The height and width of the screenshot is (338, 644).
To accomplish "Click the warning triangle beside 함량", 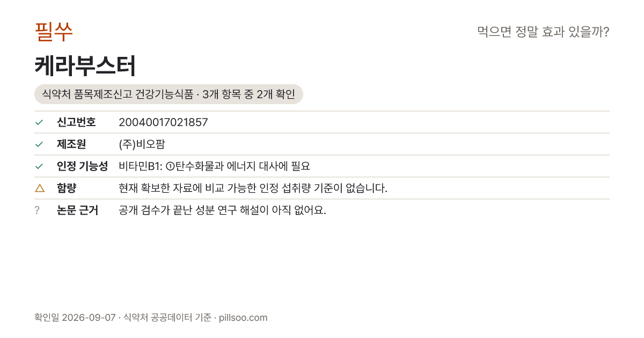I will [39, 188].
